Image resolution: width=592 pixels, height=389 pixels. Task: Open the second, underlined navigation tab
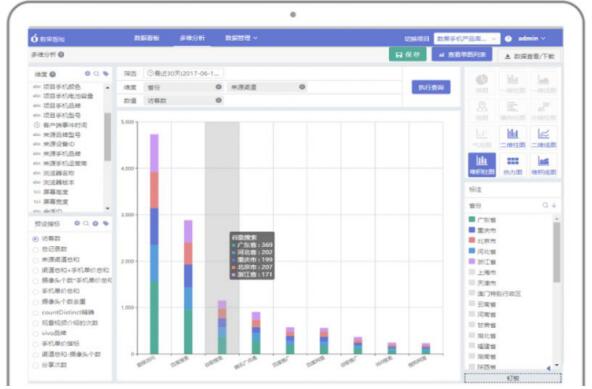click(x=192, y=38)
